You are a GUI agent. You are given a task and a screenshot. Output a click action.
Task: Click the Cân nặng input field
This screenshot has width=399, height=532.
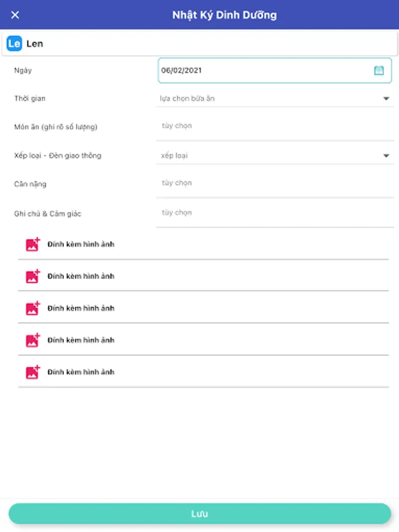[275, 183]
